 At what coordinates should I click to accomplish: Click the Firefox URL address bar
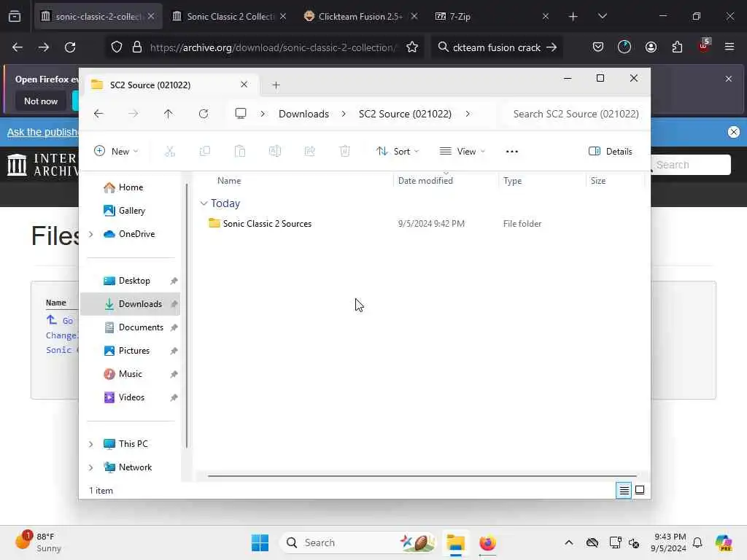[x=272, y=47]
